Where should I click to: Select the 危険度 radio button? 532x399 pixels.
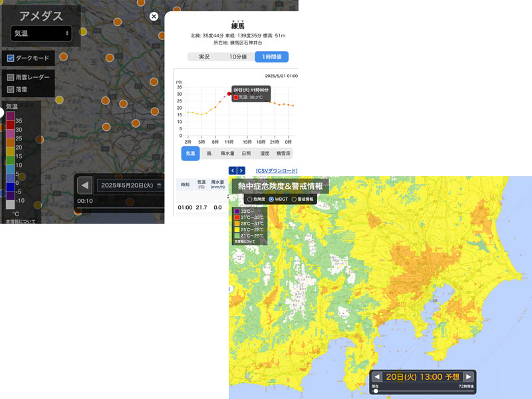tap(249, 199)
